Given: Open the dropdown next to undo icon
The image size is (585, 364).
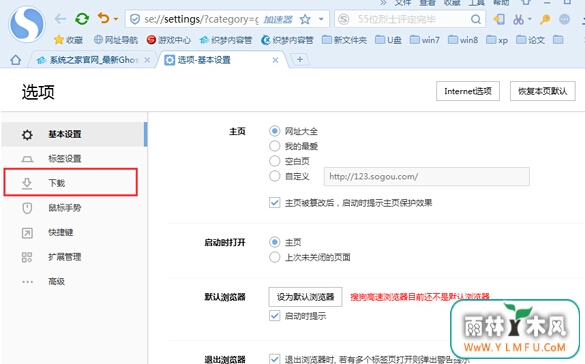Looking at the screenshot, I should [x=116, y=19].
